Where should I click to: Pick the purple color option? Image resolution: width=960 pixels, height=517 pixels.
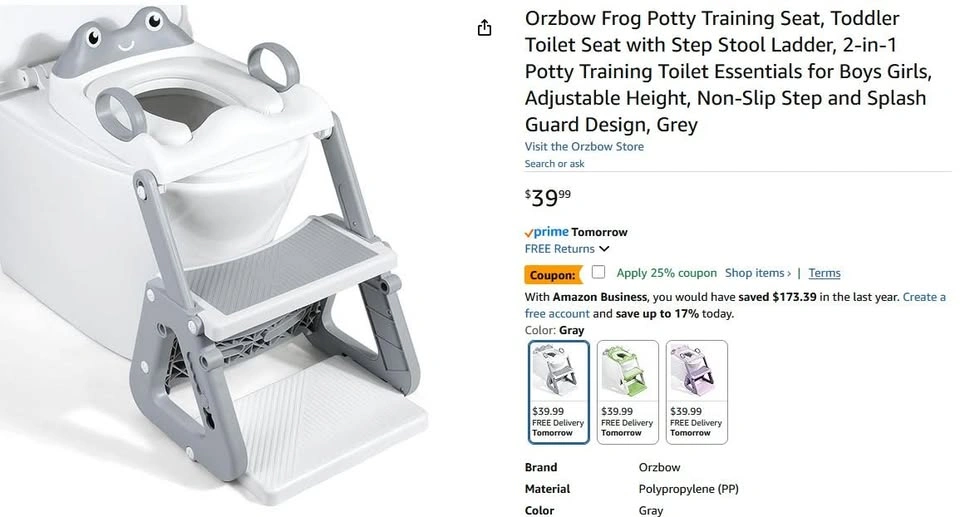tap(696, 392)
